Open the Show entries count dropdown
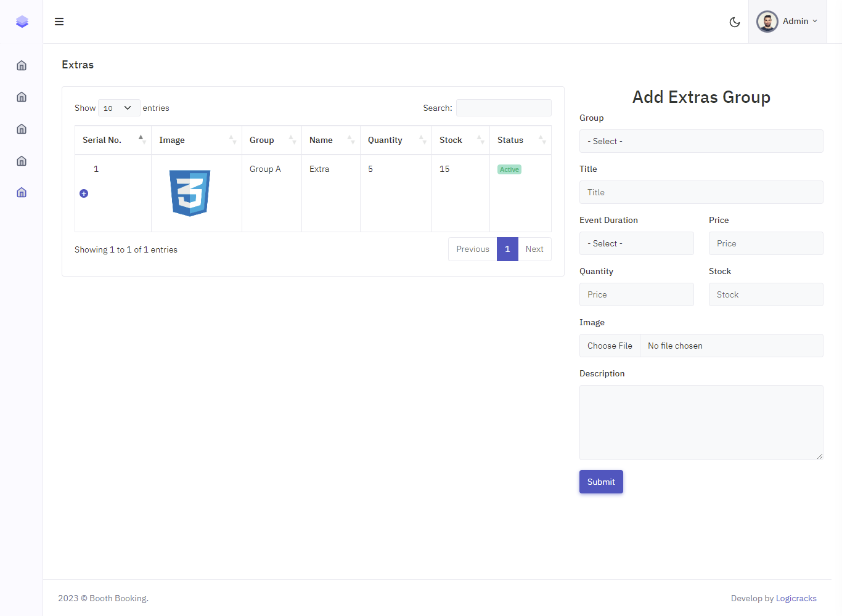This screenshot has width=842, height=616. 118,108
